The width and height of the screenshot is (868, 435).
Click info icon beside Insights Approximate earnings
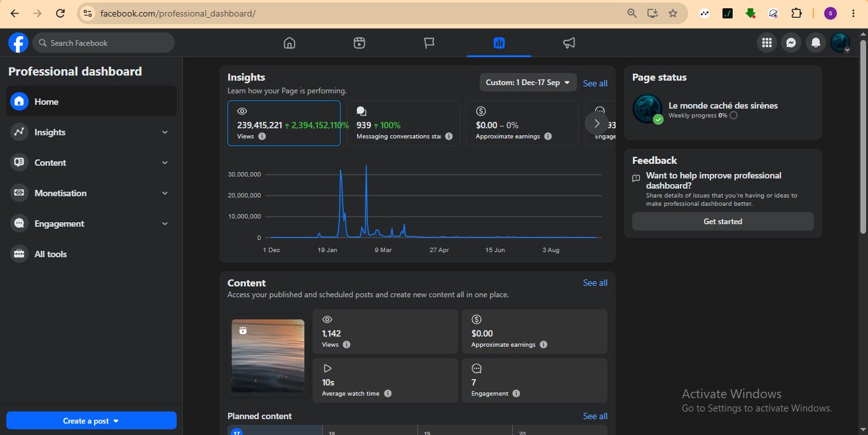point(548,137)
